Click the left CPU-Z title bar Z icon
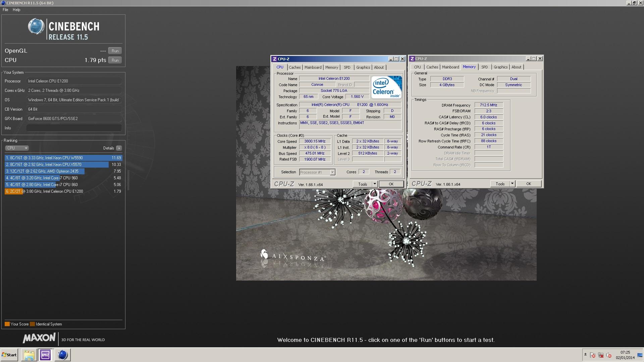Image resolution: width=644 pixels, height=362 pixels. click(x=274, y=59)
